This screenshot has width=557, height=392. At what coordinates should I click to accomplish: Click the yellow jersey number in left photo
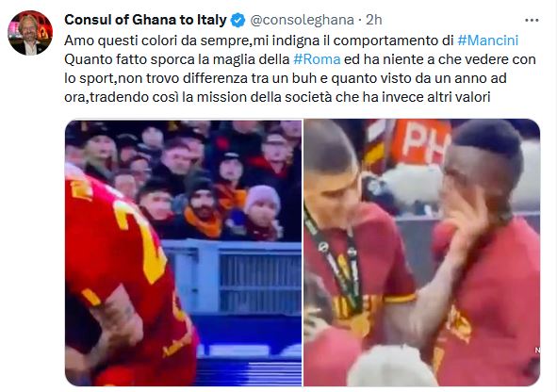[140, 241]
